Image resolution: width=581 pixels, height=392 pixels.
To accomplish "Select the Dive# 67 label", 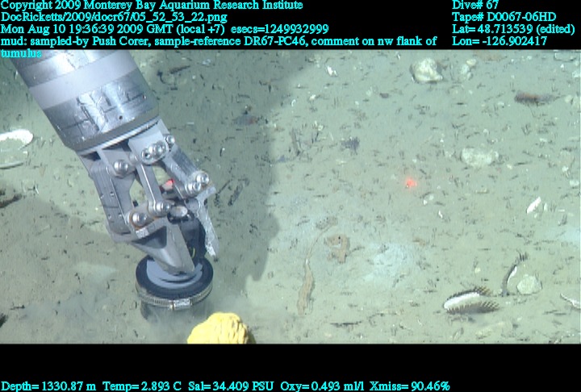I will click(x=475, y=6).
